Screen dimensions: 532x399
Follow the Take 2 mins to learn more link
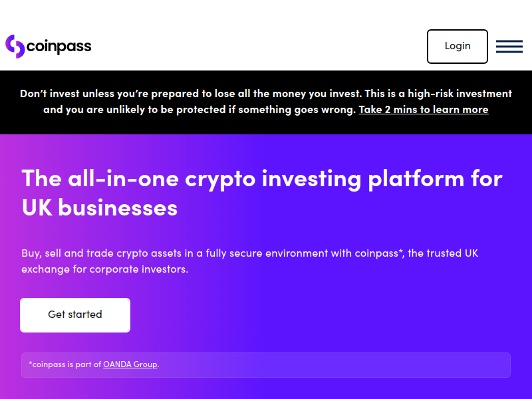(x=424, y=110)
